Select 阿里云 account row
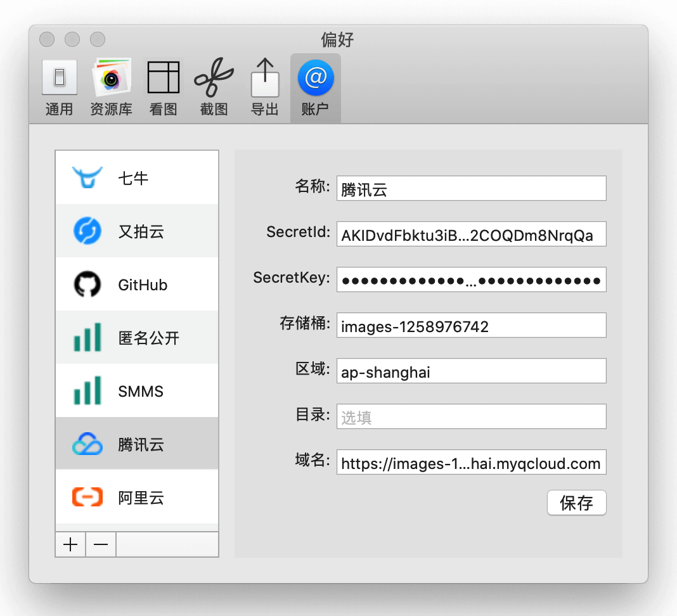 coord(137,497)
